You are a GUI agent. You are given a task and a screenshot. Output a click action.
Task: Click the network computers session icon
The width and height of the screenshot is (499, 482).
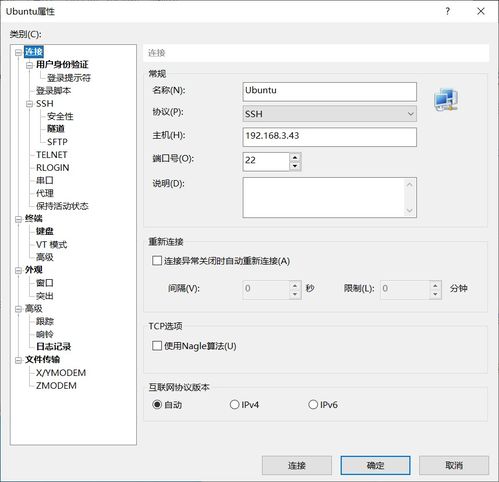(x=446, y=99)
